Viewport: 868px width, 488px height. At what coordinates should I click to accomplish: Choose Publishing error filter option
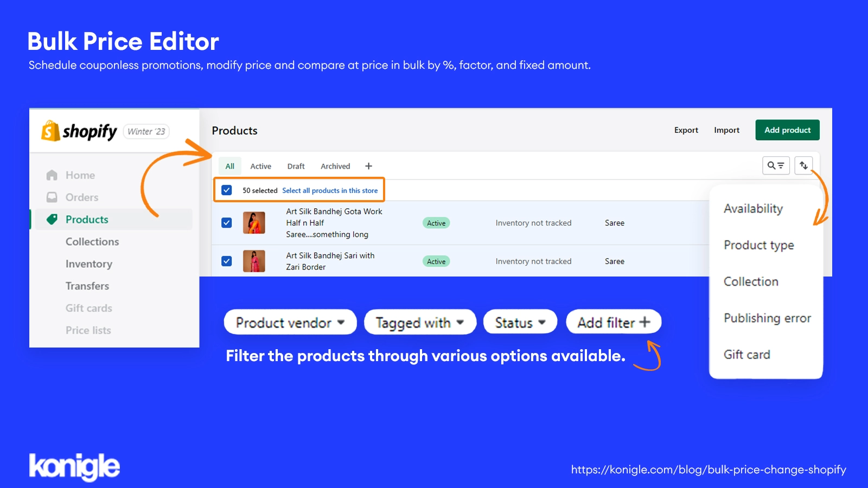pos(767,318)
